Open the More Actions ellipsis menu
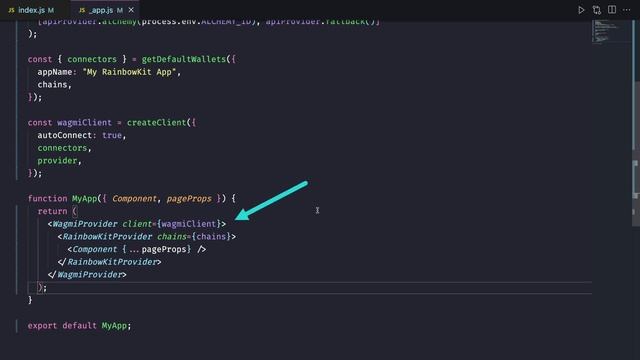 (x=627, y=10)
